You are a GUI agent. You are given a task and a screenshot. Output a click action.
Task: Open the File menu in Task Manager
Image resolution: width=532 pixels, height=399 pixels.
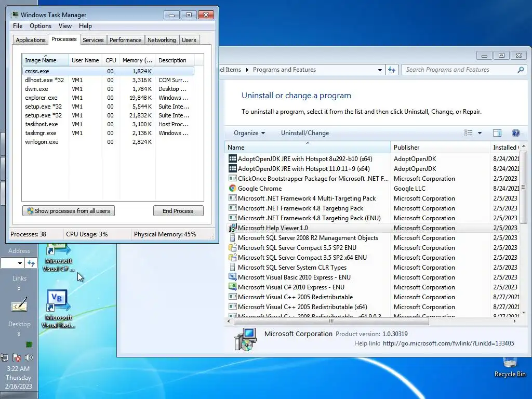18,26
